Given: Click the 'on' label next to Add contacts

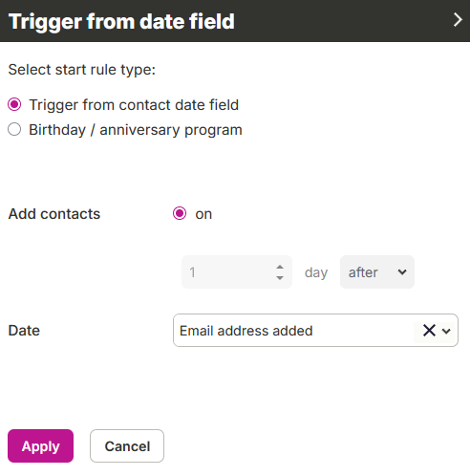Looking at the screenshot, I should [x=203, y=214].
